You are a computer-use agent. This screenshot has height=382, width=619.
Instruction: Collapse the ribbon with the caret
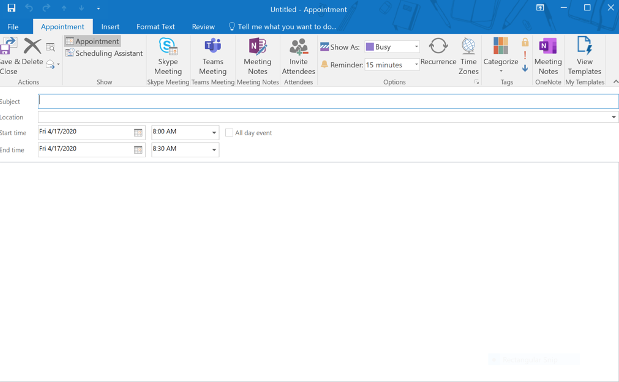point(615,82)
